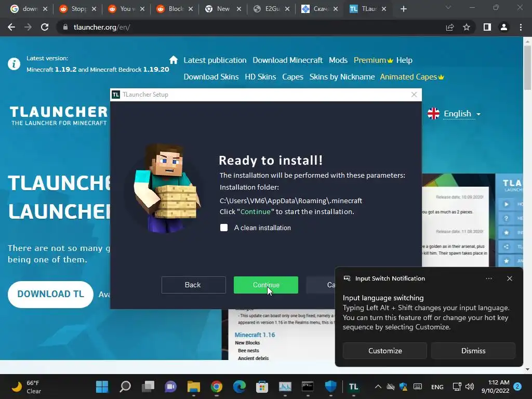
Task: Open the tab search chevron
Action: 448,7
